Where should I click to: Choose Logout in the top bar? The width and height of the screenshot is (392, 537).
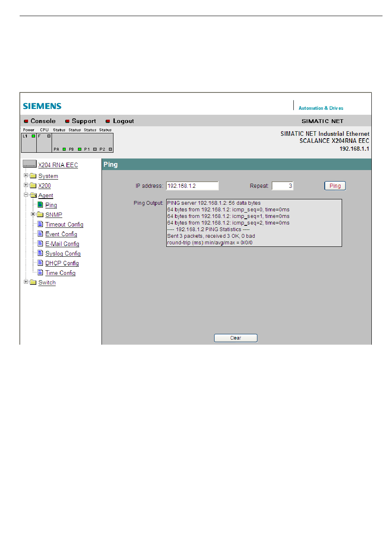123,121
